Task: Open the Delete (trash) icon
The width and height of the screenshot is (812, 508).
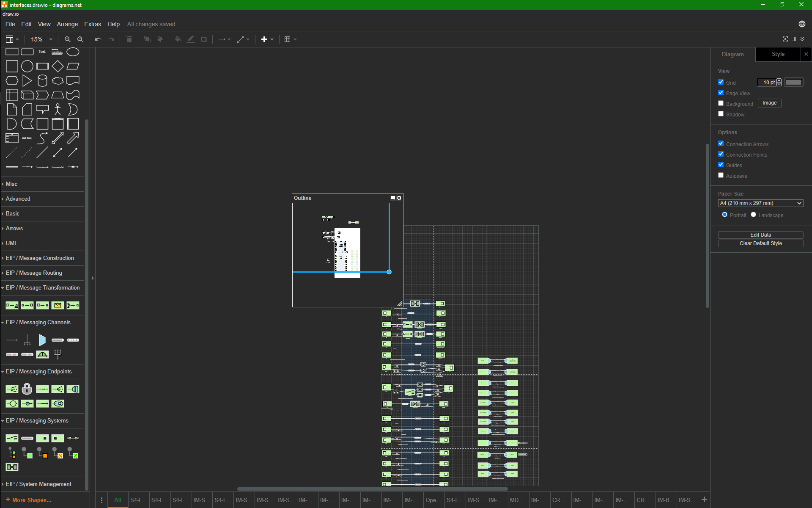Action: point(129,39)
